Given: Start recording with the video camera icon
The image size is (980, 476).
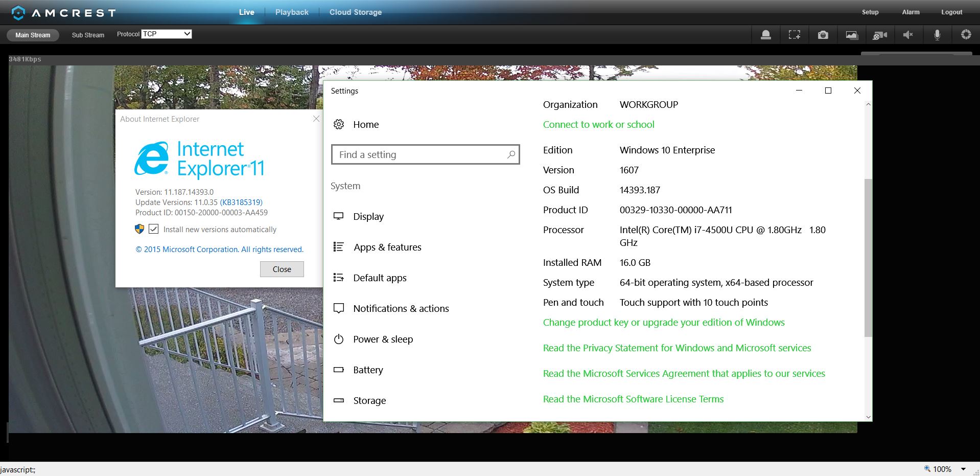Looking at the screenshot, I should (x=880, y=35).
